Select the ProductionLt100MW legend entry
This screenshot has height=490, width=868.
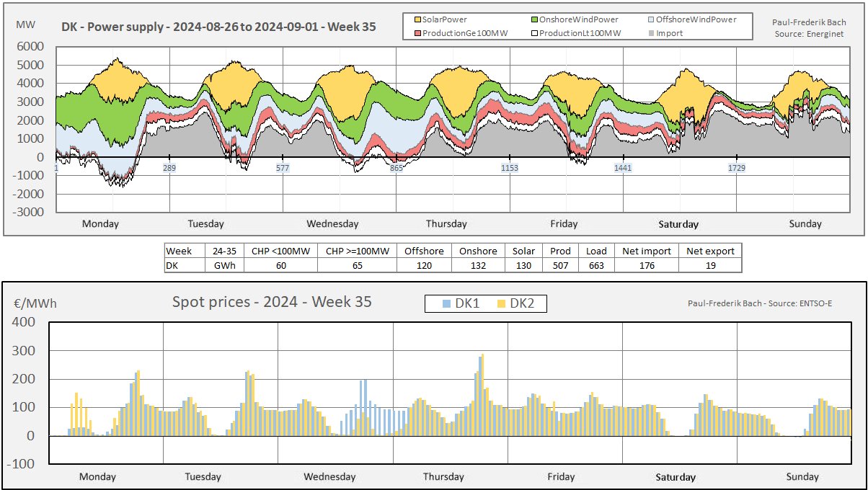coord(575,33)
